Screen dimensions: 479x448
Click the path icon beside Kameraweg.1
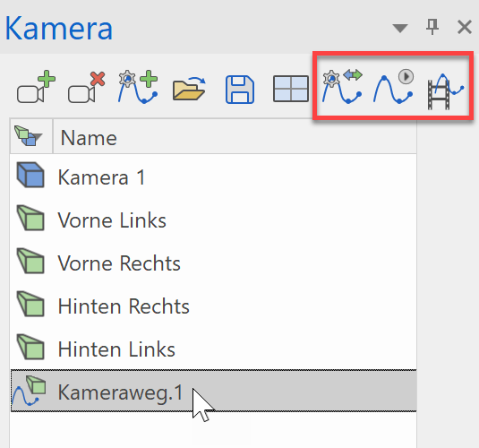coord(29,391)
